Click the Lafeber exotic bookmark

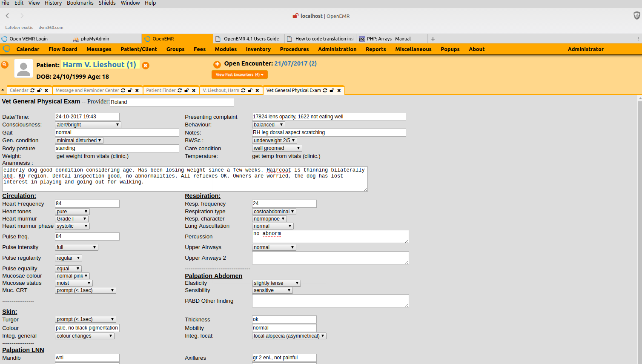pyautogui.click(x=19, y=28)
